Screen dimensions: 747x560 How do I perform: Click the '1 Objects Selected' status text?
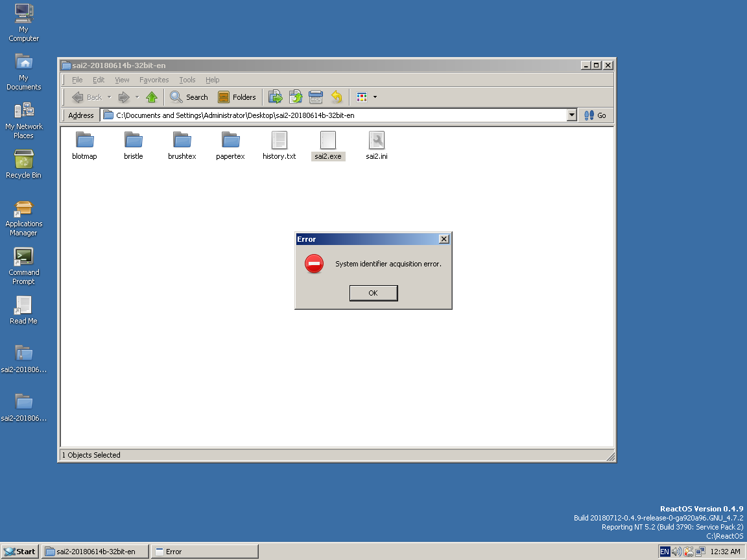coord(91,455)
